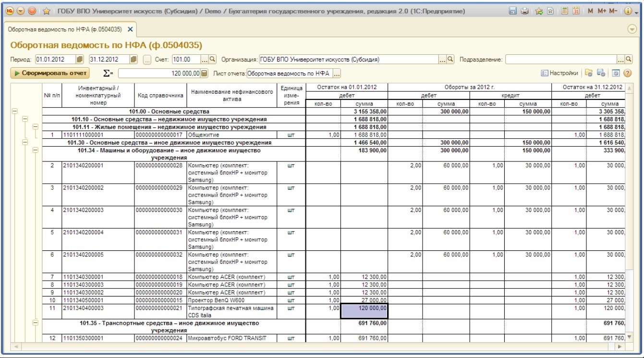This screenshot has height=358, width=644.
Task: Open the Счет selection ellipsis button
Action: pos(204,60)
